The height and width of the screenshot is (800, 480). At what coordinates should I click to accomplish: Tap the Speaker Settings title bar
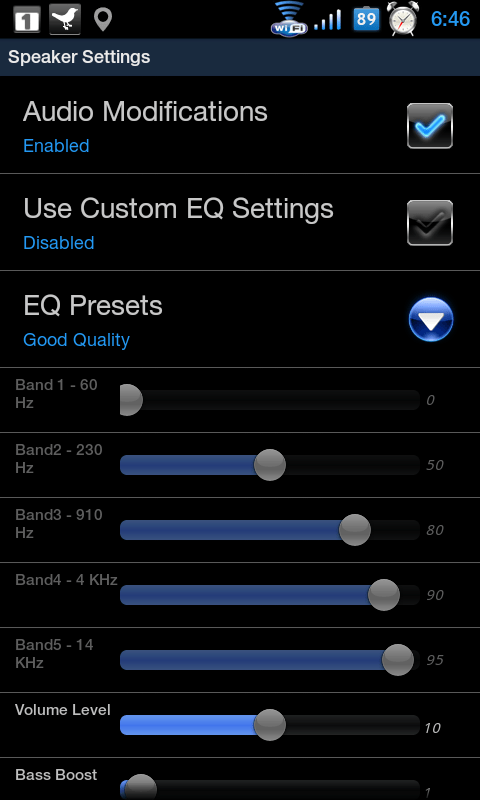click(x=240, y=57)
